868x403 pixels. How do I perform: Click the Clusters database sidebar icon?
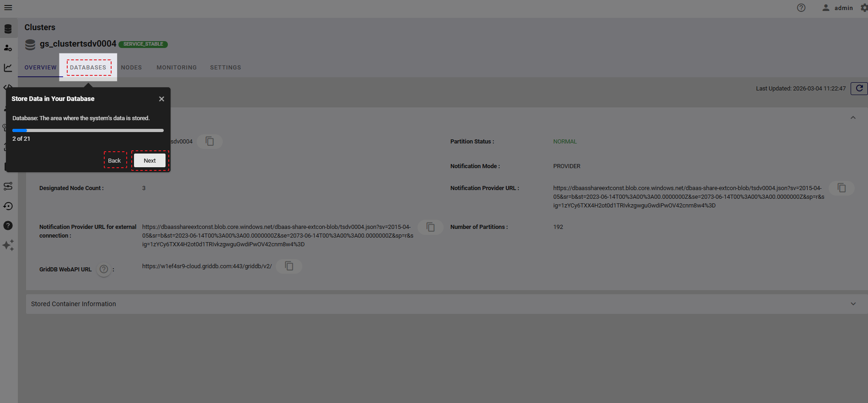pyautogui.click(x=8, y=29)
